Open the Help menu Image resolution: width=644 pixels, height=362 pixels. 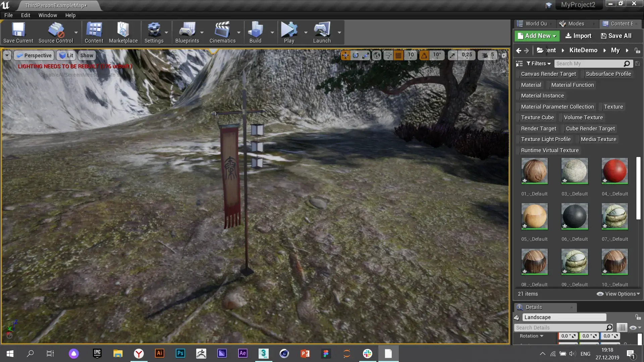point(70,15)
